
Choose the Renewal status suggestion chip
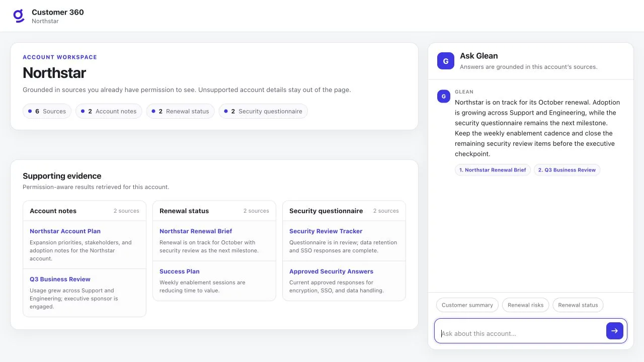(x=578, y=305)
